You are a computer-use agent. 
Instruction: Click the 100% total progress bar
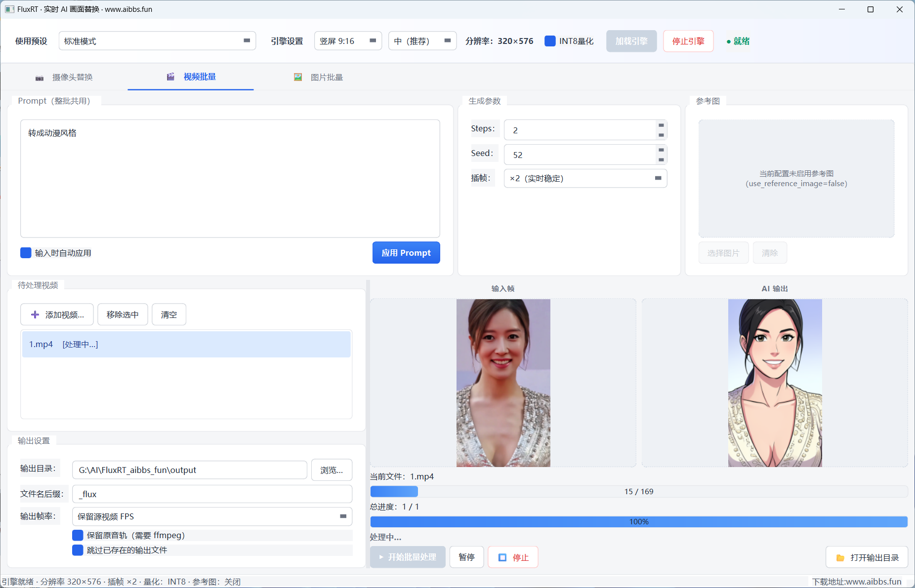point(639,522)
